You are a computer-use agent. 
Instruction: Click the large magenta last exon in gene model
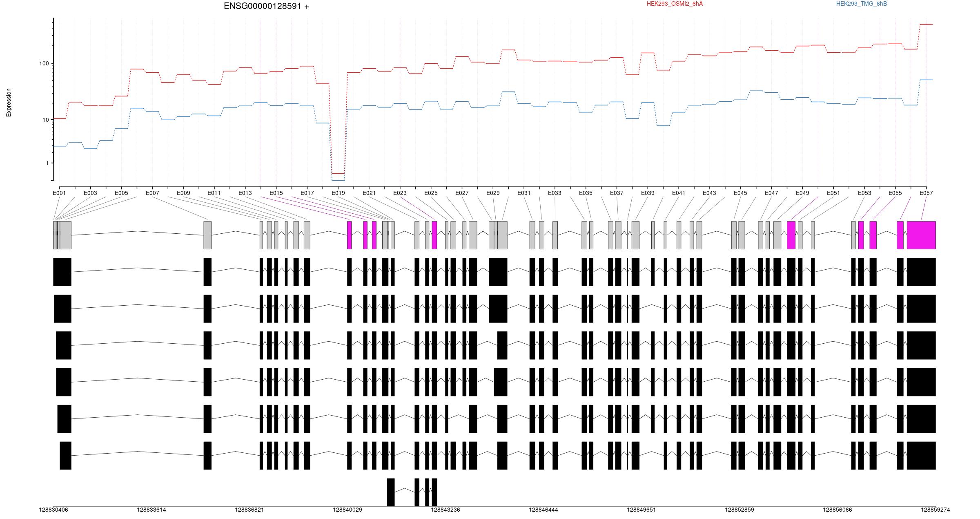point(921,235)
